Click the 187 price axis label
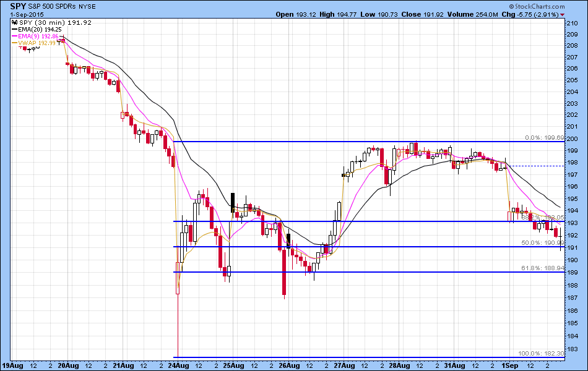This screenshot has width=588, height=371. (573, 298)
